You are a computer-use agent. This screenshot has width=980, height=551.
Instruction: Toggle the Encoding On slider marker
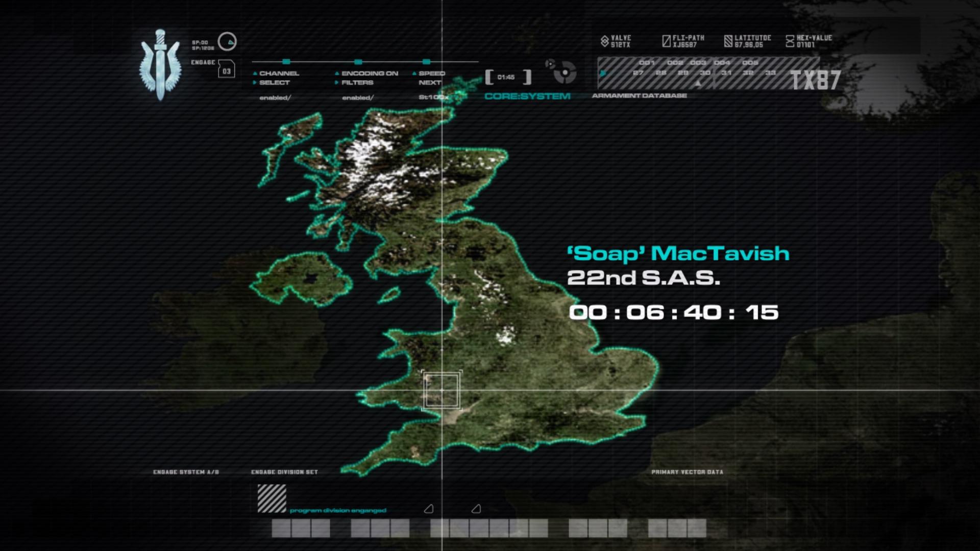click(x=358, y=62)
